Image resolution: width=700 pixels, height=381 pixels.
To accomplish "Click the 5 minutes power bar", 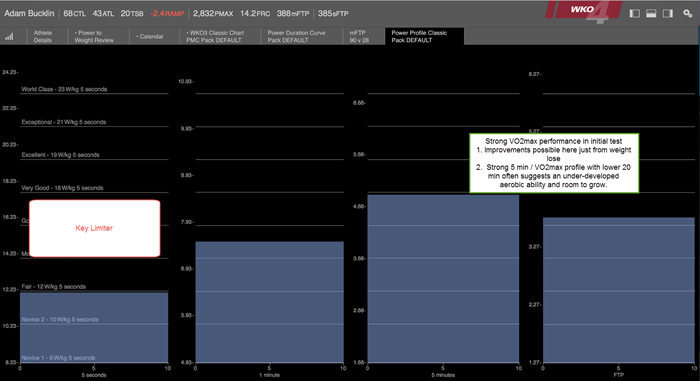I will coord(443,278).
